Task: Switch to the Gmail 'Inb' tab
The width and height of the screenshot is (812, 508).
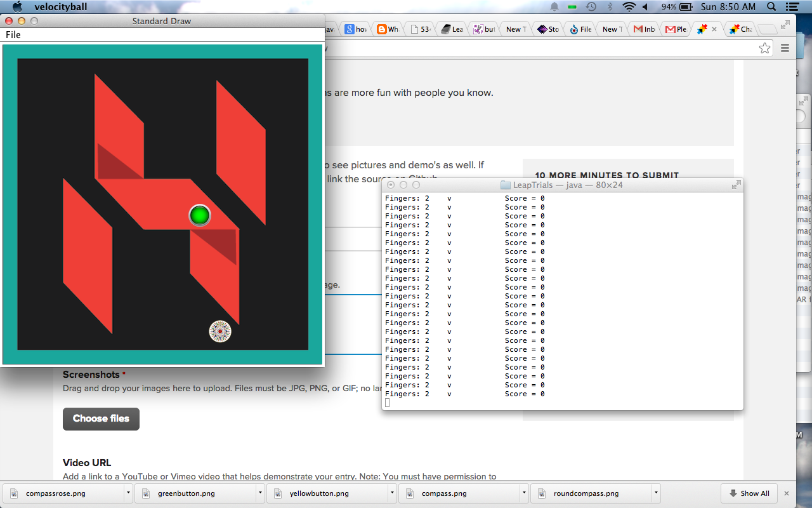Action: [645, 29]
